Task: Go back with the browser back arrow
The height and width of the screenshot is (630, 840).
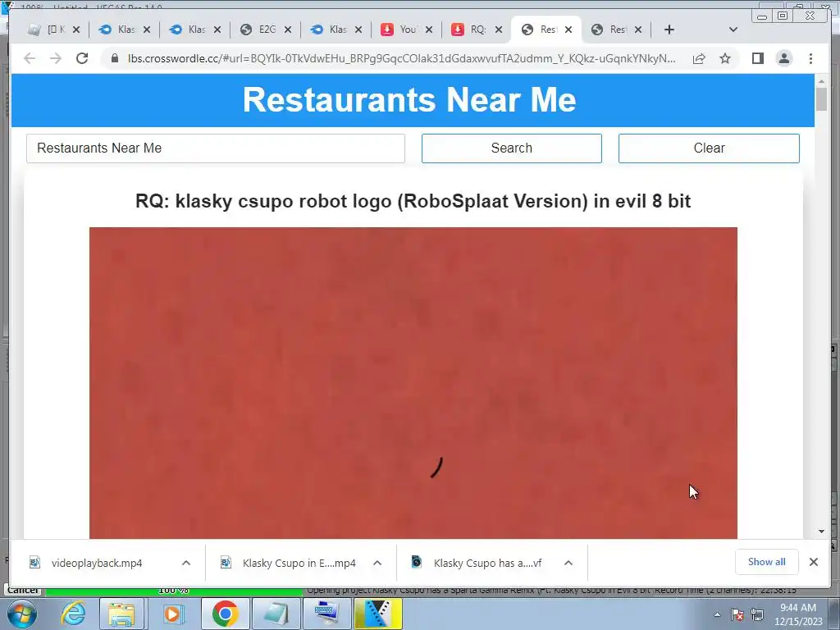Action: tap(30, 58)
